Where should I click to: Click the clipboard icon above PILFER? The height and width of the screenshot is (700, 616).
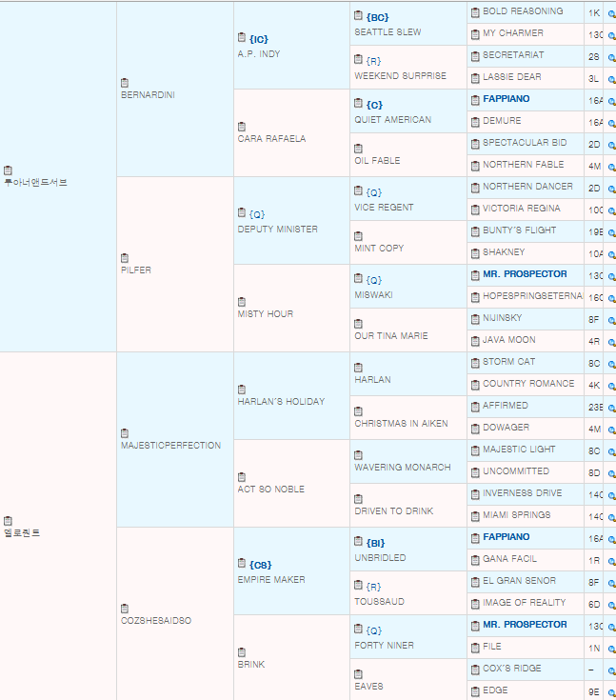point(125,257)
